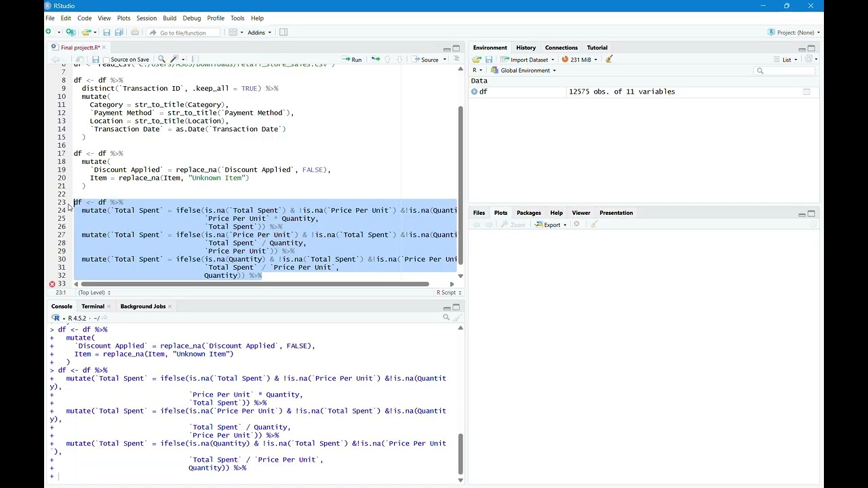
Task: Click the error marker on line 33
Action: [x=52, y=284]
